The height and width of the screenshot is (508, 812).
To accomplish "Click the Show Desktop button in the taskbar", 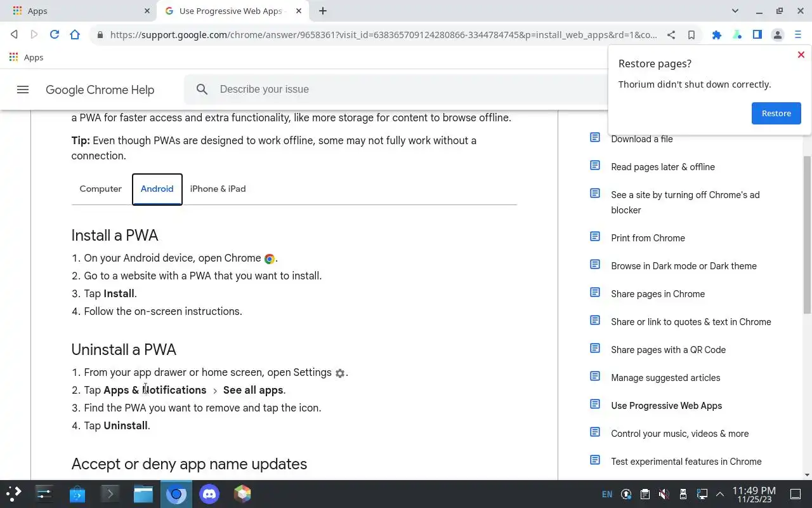I will point(796,494).
